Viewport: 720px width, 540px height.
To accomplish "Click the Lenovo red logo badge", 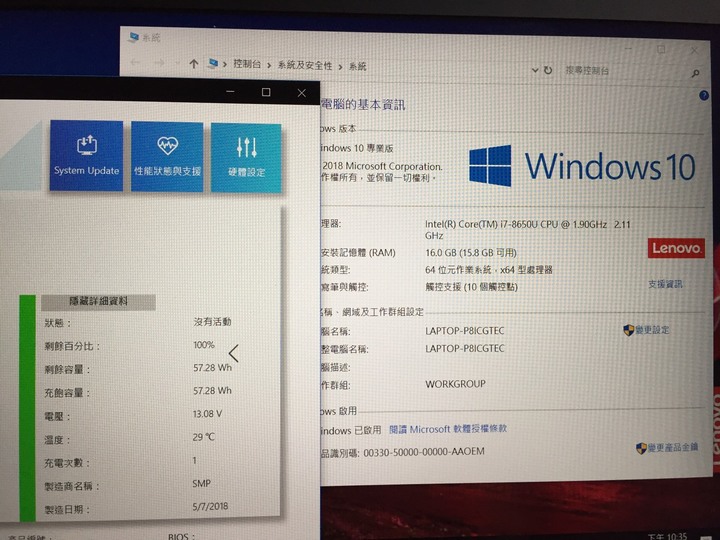I will [x=676, y=248].
